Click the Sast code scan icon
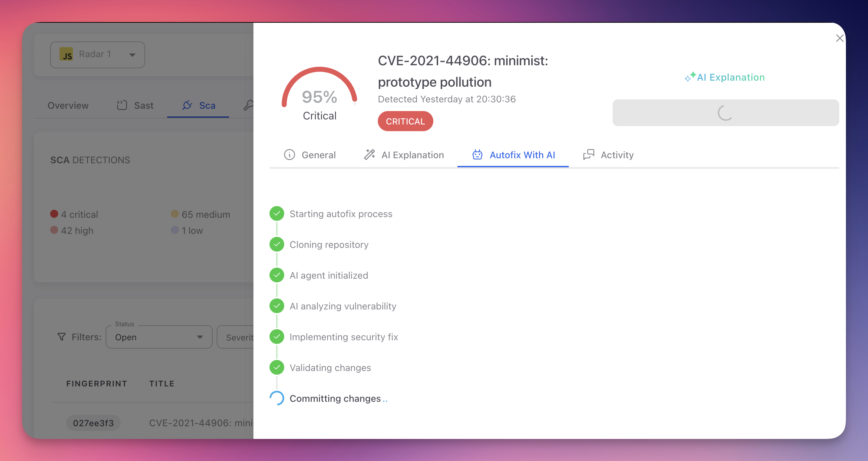This screenshot has width=868, height=461. [x=122, y=105]
